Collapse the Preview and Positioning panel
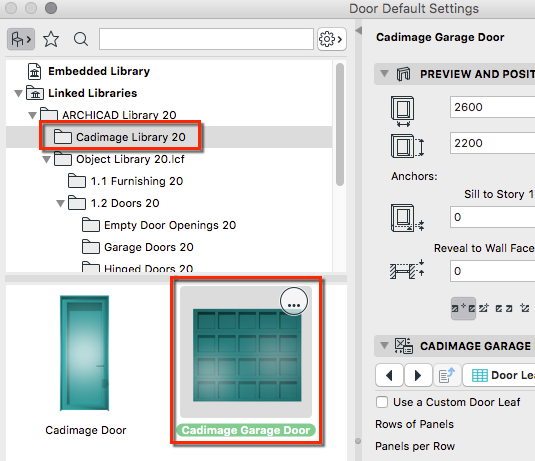This screenshot has height=461, width=535. 385,74
